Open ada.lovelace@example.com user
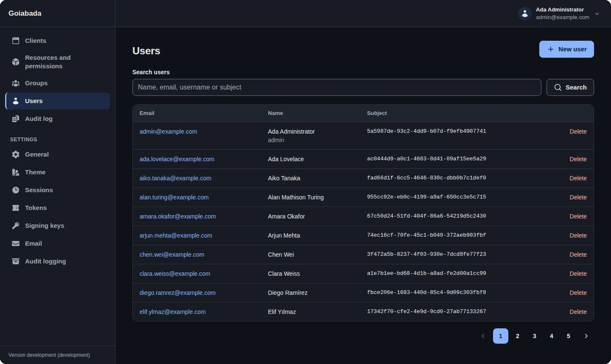The image size is (611, 364). pos(177,159)
